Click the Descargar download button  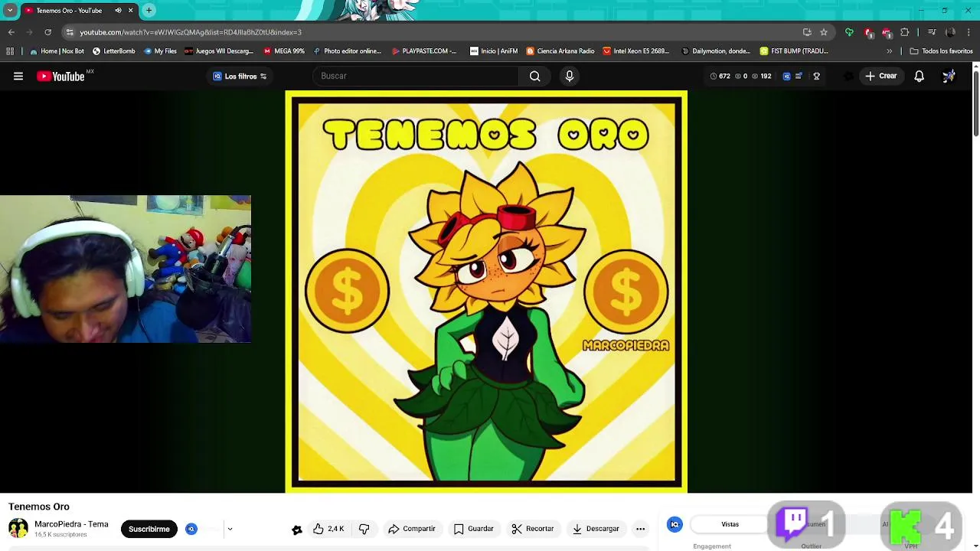tap(596, 529)
